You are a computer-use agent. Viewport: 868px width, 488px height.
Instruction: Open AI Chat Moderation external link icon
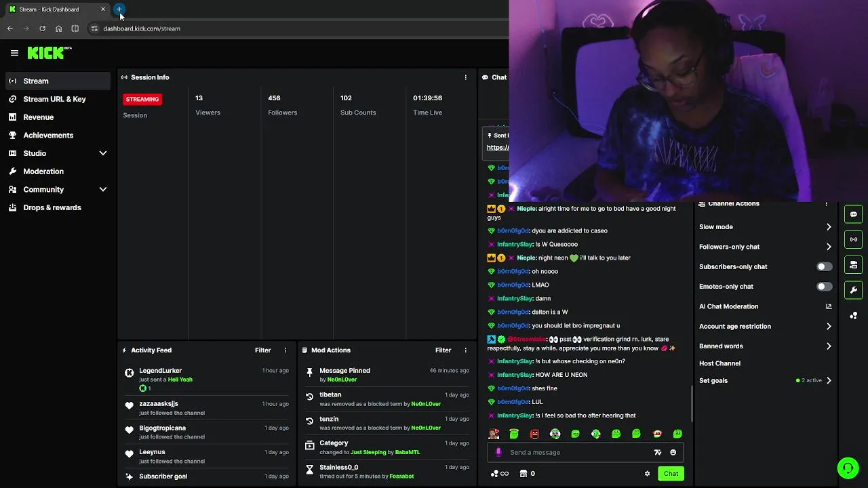828,306
